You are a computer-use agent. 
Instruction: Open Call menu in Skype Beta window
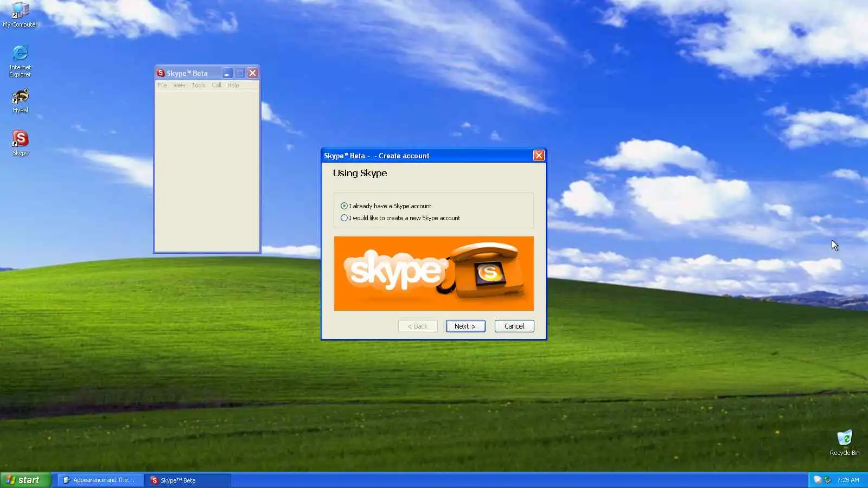coord(216,85)
